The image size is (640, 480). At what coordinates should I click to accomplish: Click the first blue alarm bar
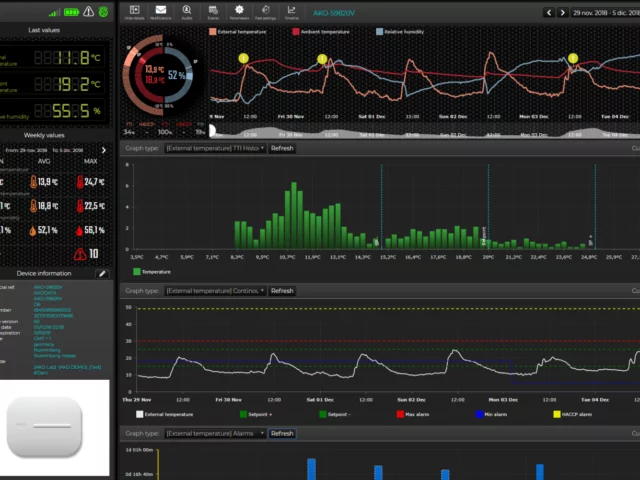pyautogui.click(x=311, y=469)
